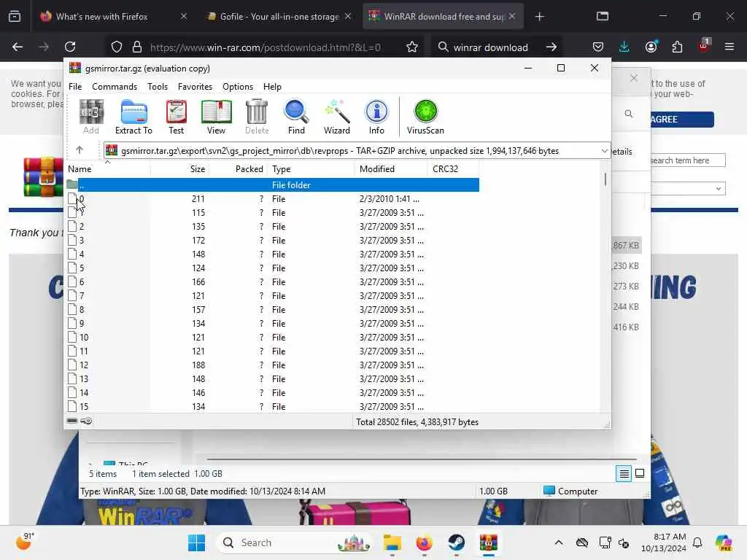
Task: Expand the WinRAR address path dropdown
Action: tap(604, 150)
